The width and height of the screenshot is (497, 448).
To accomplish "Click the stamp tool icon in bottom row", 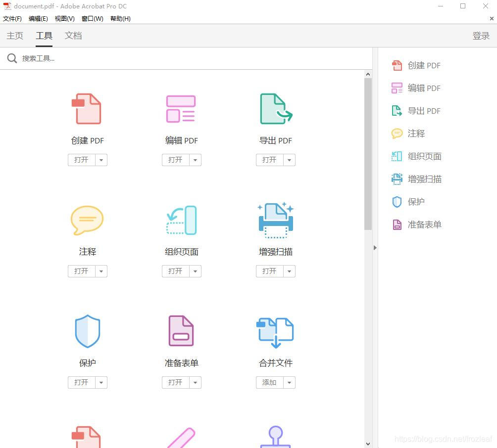I will click(x=275, y=437).
